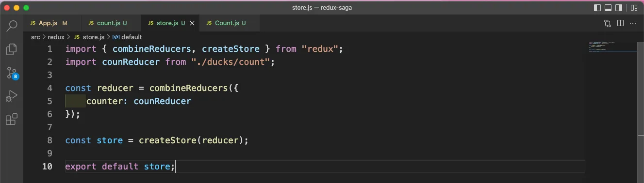644x183 pixels.
Task: Click the default keyword on line 10
Action: coord(120,167)
